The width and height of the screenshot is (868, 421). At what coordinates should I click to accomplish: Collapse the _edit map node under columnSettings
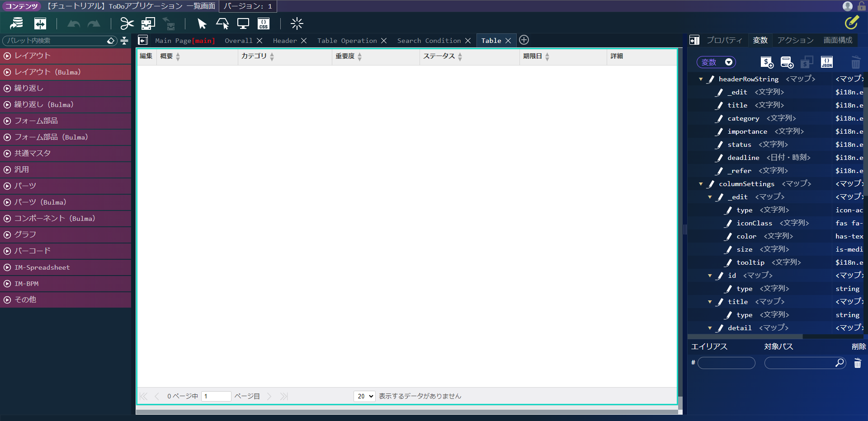[x=710, y=197]
